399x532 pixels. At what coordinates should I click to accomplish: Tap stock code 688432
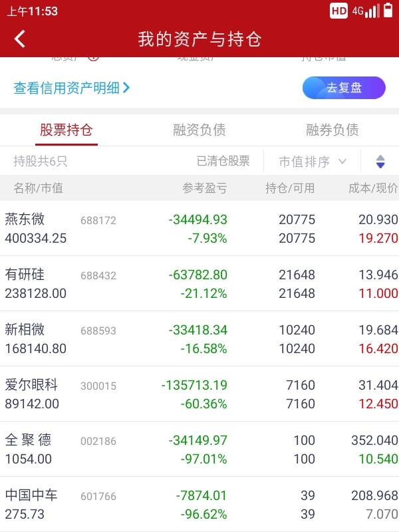98,275
